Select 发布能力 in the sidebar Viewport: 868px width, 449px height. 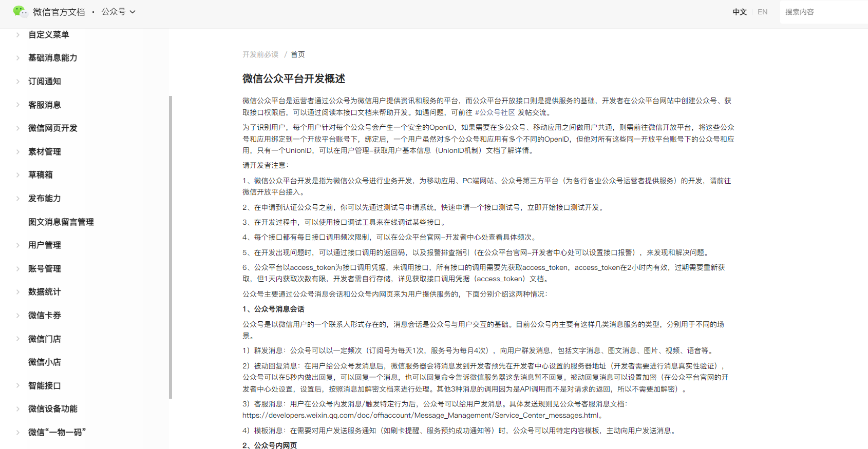[x=44, y=199]
